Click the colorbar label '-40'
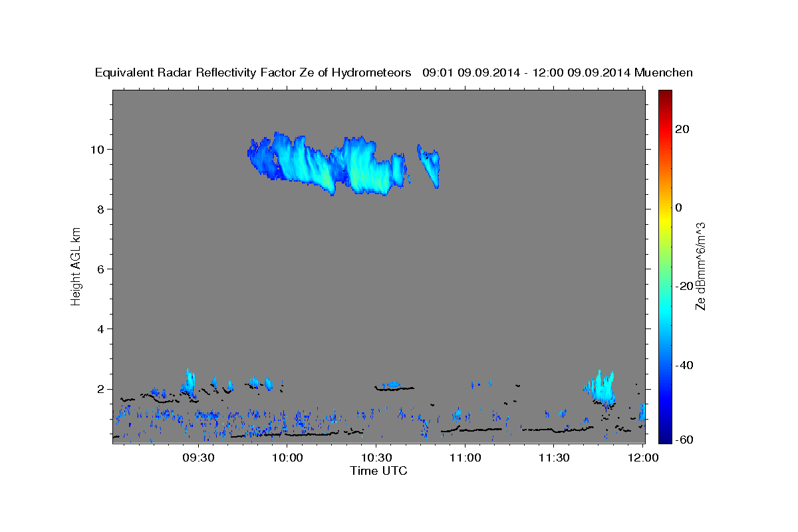Screen dimensions: 798x532 (683, 364)
